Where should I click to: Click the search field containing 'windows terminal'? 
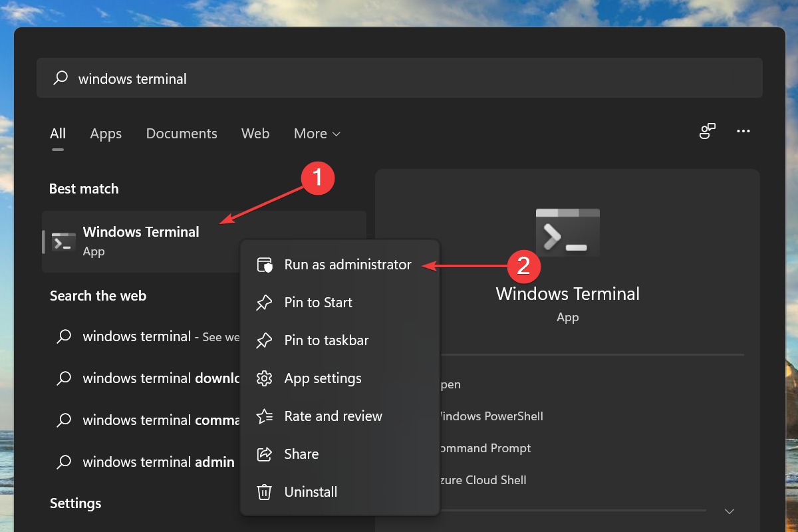click(399, 78)
